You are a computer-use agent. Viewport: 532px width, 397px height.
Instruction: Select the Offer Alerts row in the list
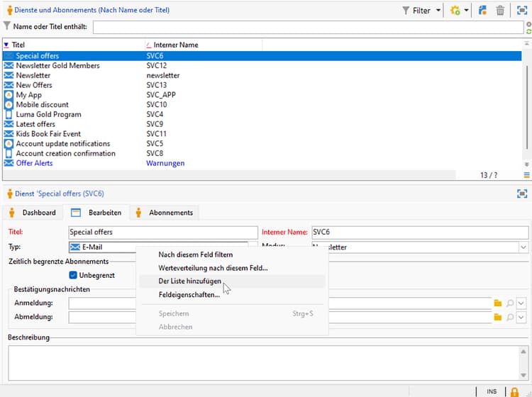pos(34,163)
